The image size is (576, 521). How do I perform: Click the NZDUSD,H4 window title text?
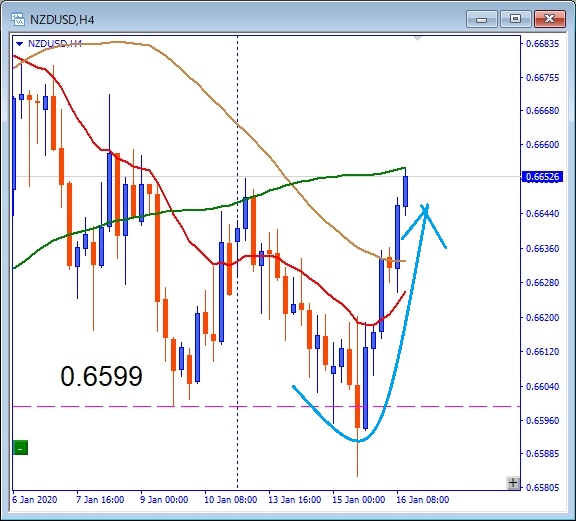tap(62, 19)
